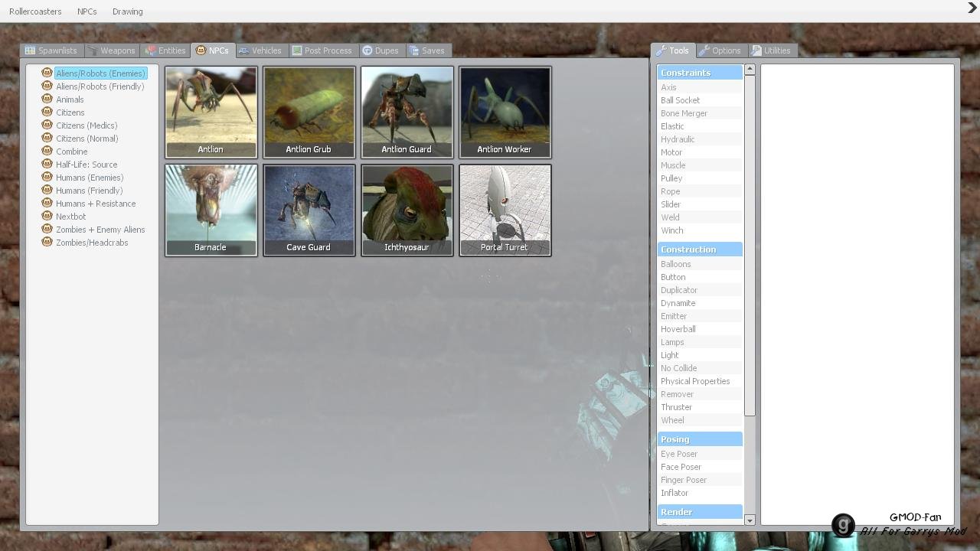Open the Utilities tab

pyautogui.click(x=771, y=51)
